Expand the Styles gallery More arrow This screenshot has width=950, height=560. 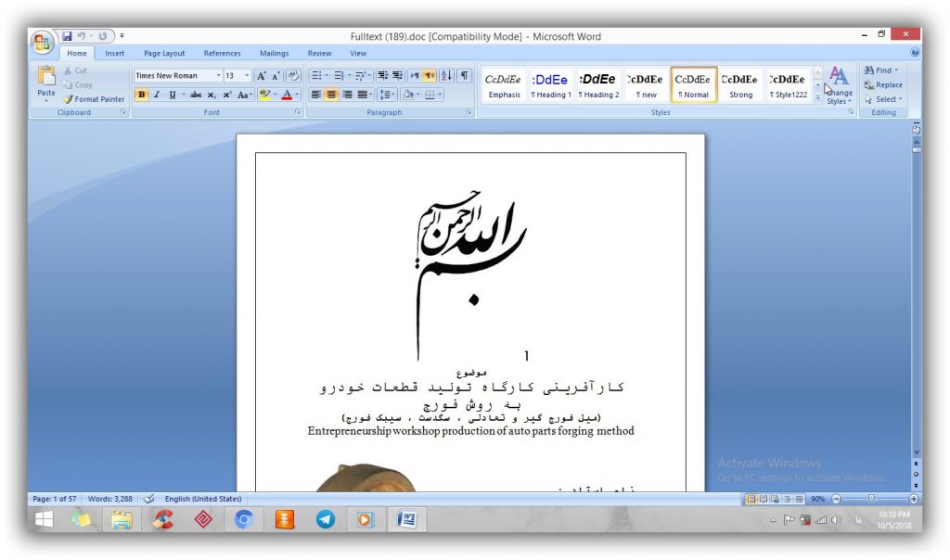[x=817, y=97]
